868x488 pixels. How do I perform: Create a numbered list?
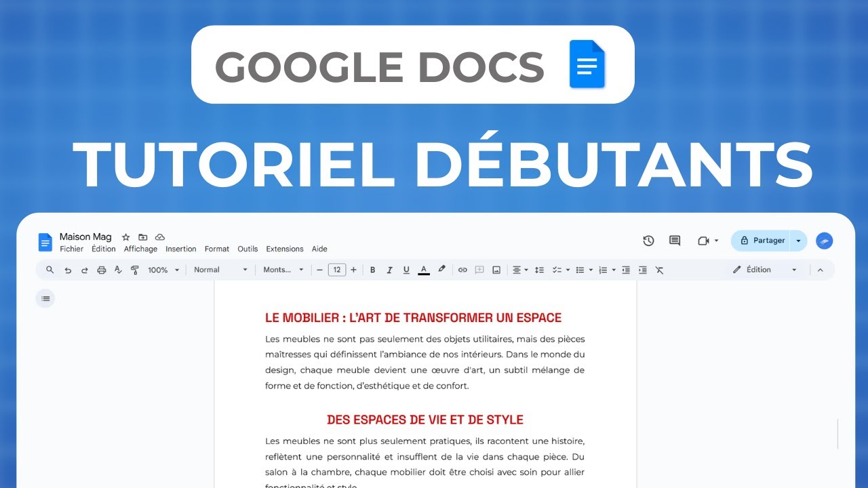pyautogui.click(x=603, y=270)
